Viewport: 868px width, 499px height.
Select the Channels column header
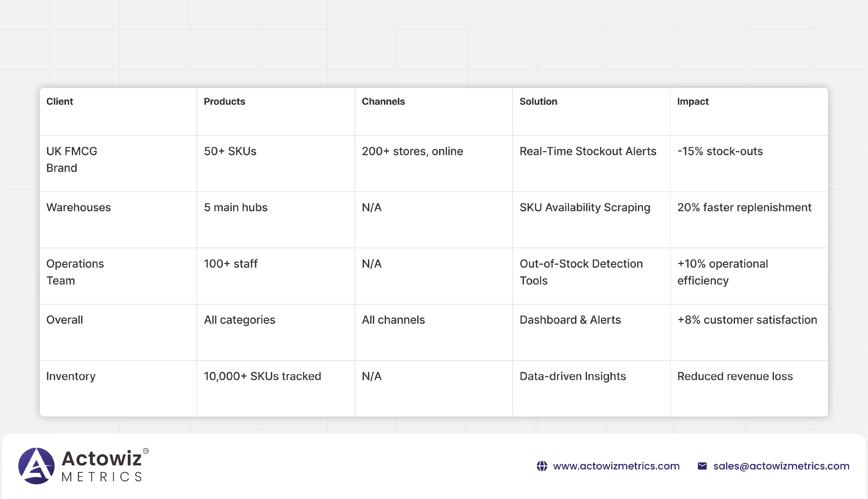click(x=383, y=101)
